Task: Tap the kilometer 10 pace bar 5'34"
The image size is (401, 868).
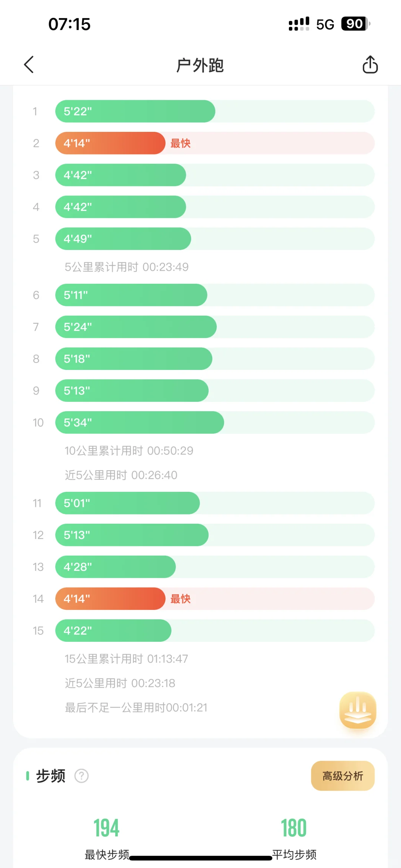Action: click(x=140, y=422)
